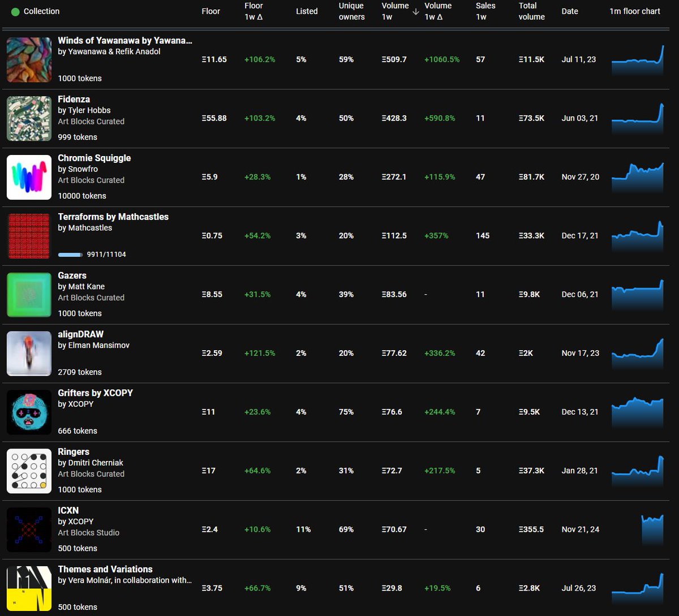Open the Gazers title link
679x616 pixels.
tap(72, 276)
